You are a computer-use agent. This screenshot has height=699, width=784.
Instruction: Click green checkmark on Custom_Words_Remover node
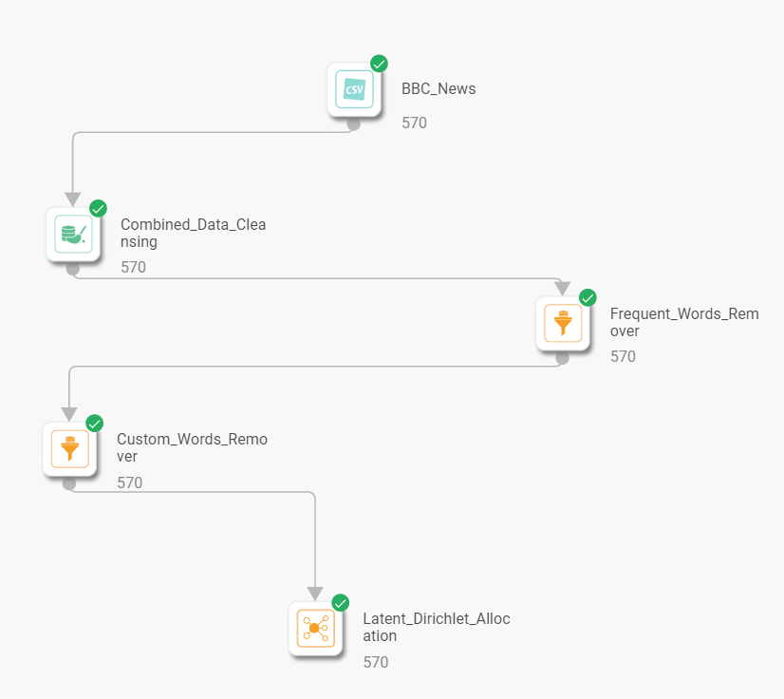click(95, 424)
